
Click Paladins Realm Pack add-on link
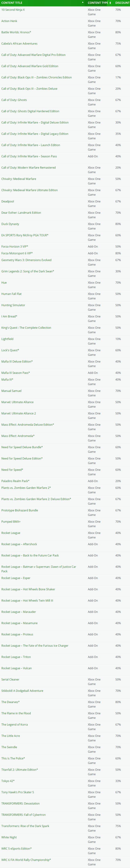point(15,481)
